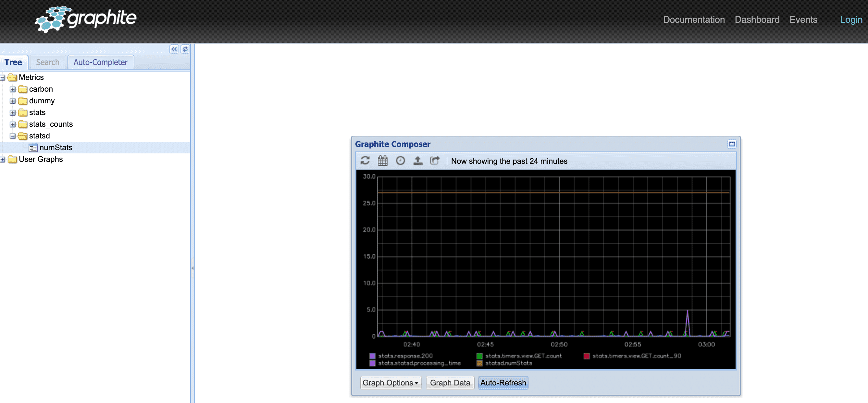Viewport: 868px width, 403px height.
Task: Open the Graph Data dialog
Action: coord(450,383)
